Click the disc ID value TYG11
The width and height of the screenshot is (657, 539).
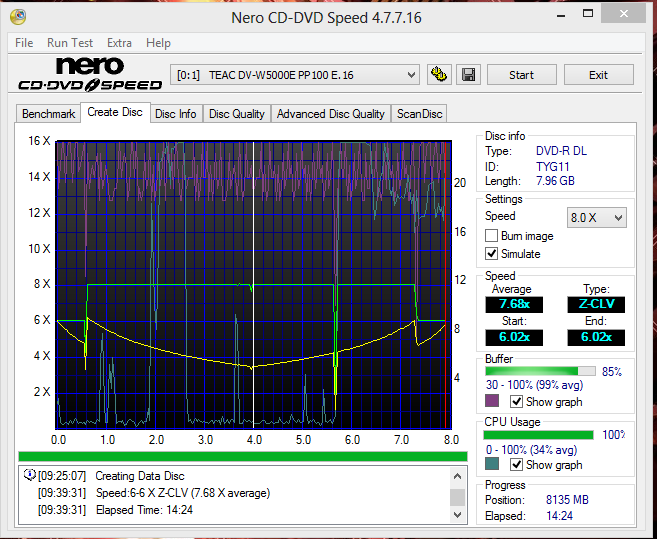[552, 167]
